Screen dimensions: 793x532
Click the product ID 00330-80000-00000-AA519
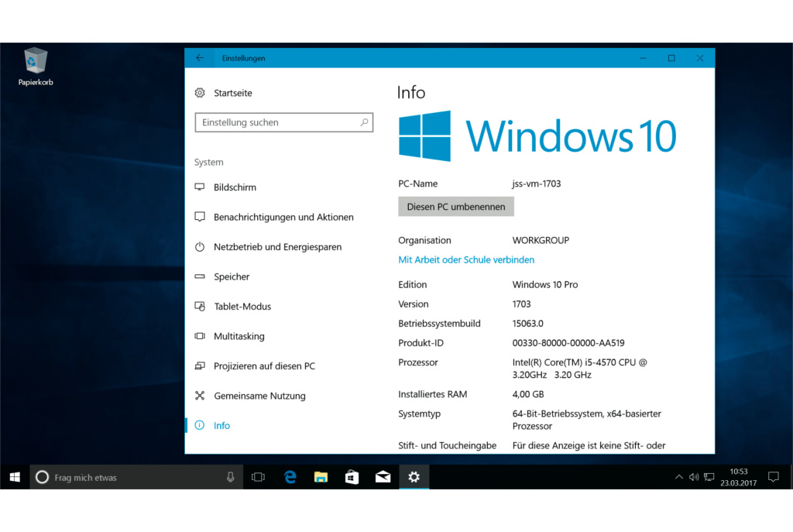tap(568, 343)
